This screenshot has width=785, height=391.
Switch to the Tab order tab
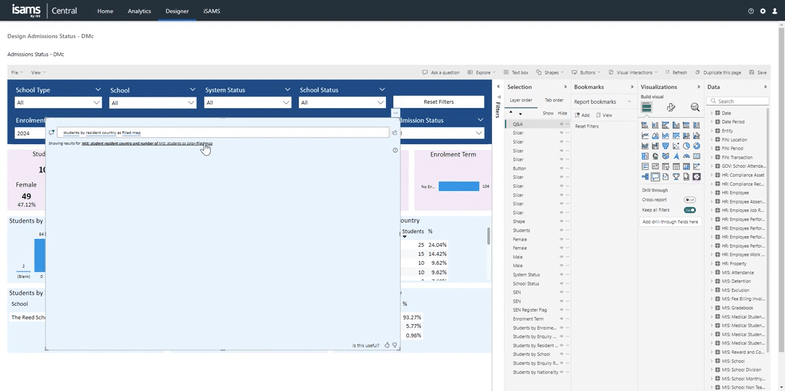click(x=554, y=100)
